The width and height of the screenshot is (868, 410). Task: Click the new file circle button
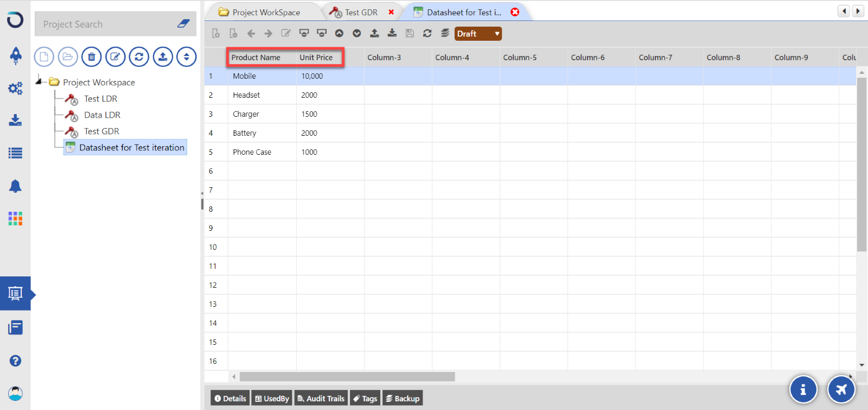[44, 56]
